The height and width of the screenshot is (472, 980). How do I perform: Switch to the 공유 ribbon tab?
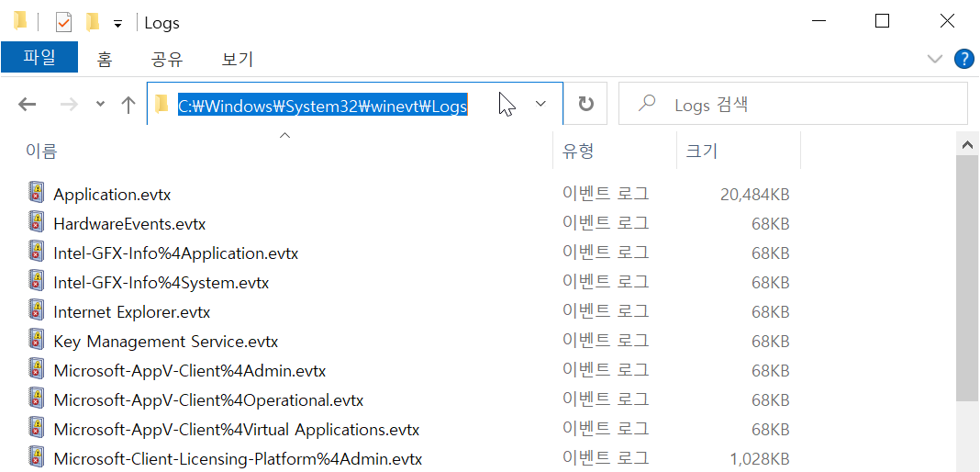click(167, 60)
